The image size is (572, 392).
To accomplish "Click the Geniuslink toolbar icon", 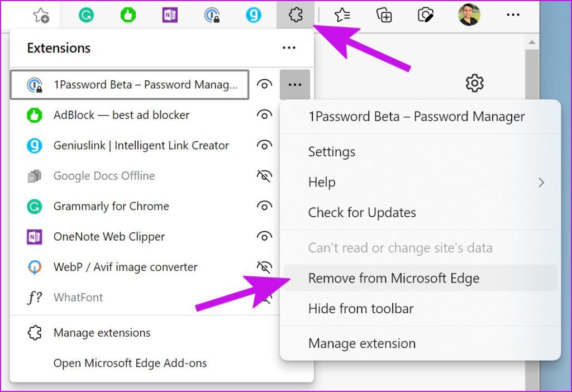I will [253, 15].
